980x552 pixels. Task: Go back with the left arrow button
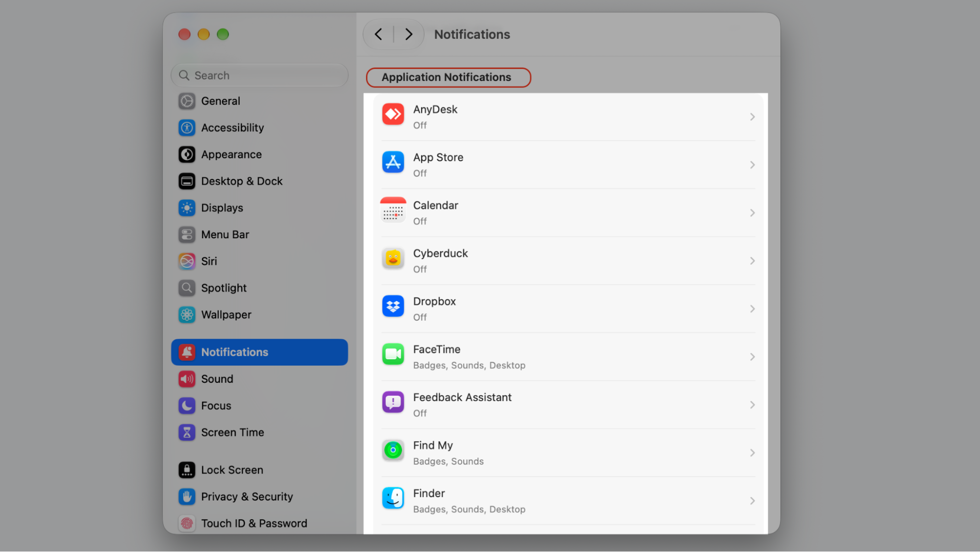[x=378, y=34]
